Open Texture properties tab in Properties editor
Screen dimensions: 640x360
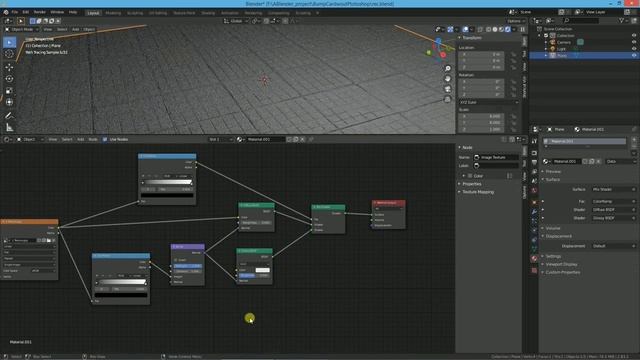point(534,270)
